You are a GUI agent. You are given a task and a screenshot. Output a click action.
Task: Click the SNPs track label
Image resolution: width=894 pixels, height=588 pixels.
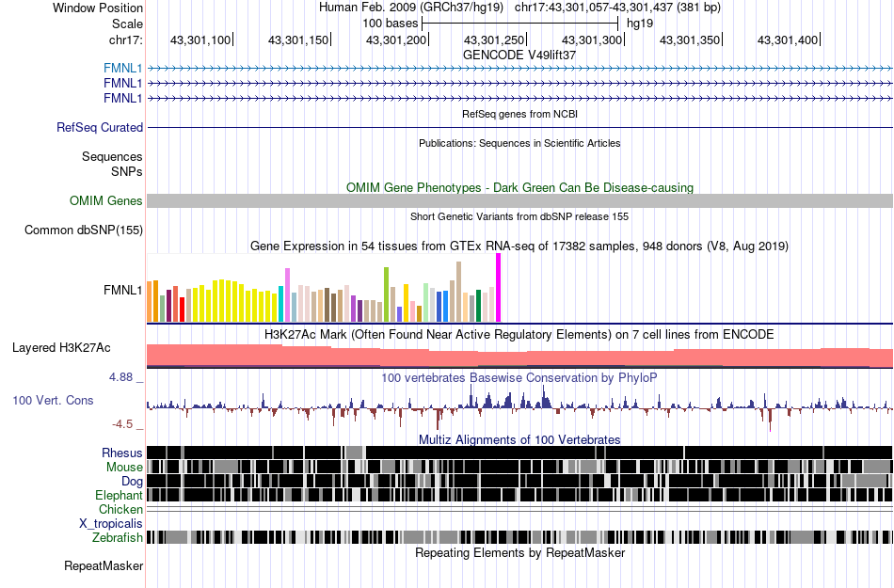(x=127, y=171)
